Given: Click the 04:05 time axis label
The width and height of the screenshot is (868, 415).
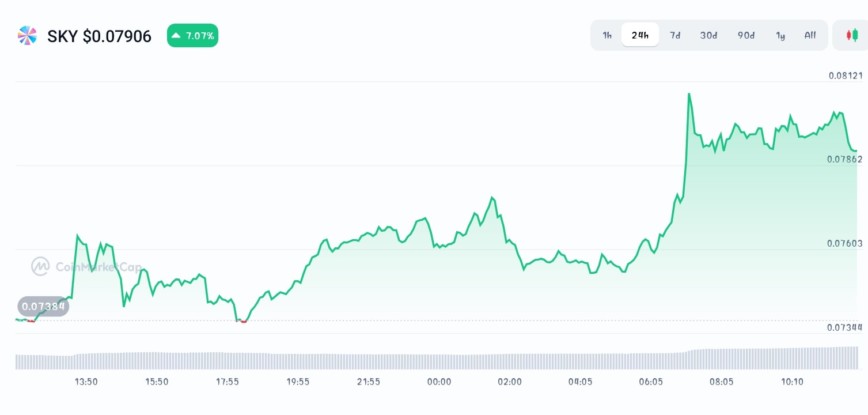Looking at the screenshot, I should coord(580,382).
